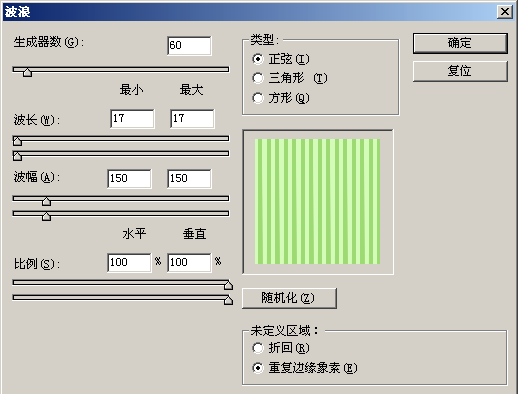The height and width of the screenshot is (394, 518).
Task: Choose the 三角形 wave type option
Action: point(258,78)
